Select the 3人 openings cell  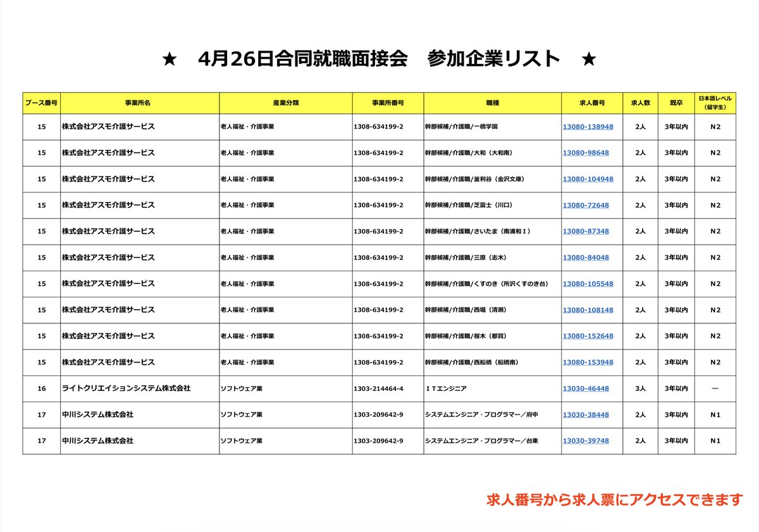click(640, 389)
